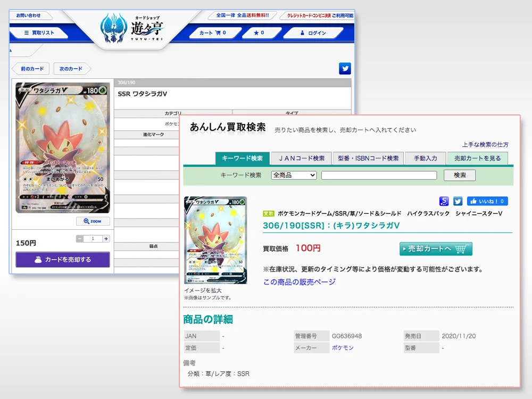Click the 150円 price text
The image size is (532, 399).
tap(26, 243)
